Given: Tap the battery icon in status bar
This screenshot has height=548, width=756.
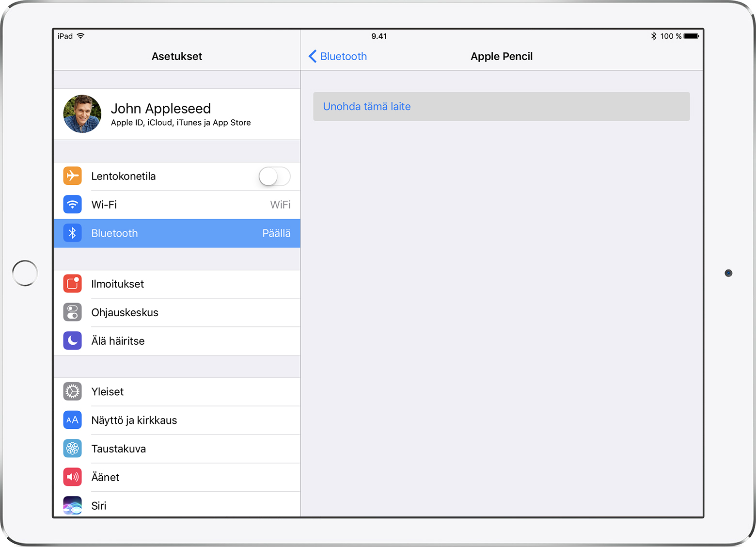Looking at the screenshot, I should coord(691,36).
